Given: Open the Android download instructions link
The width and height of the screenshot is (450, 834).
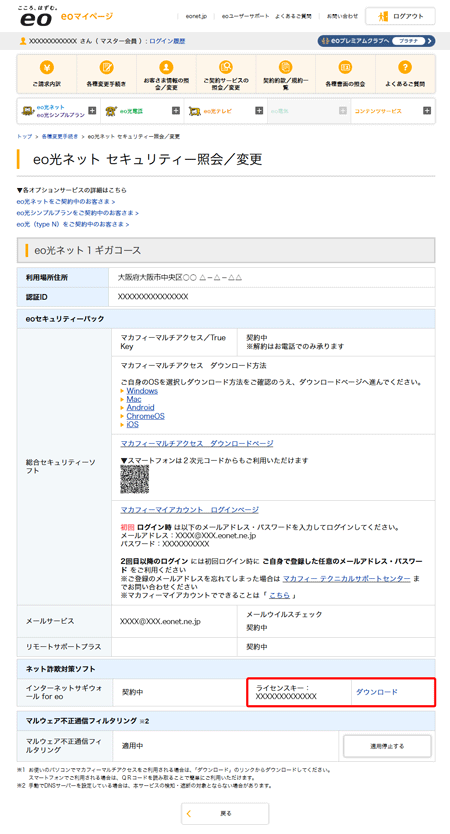Looking at the screenshot, I should tap(140, 407).
